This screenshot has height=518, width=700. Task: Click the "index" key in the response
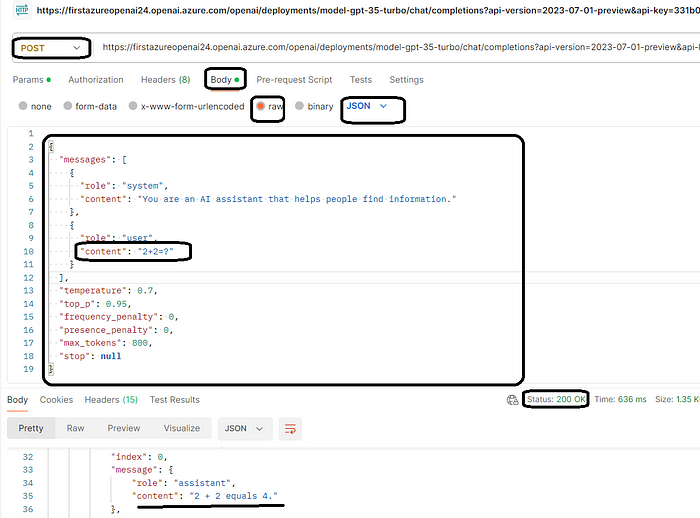pos(129,457)
